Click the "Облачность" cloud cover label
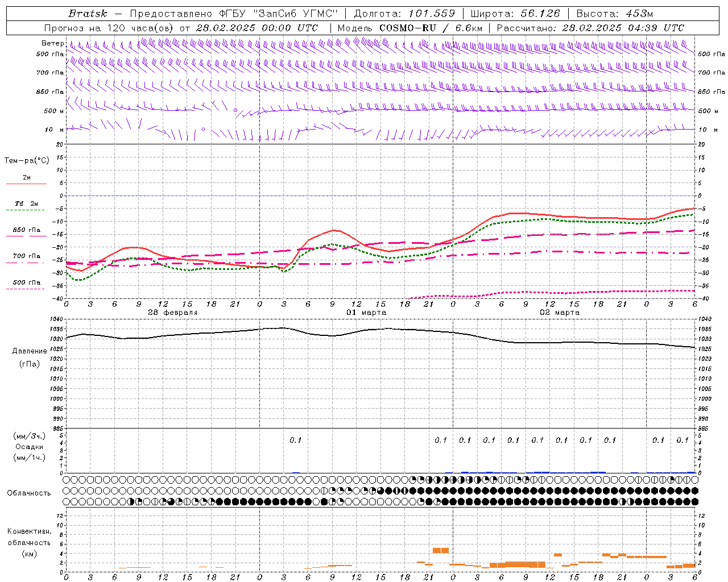Screen dimensions: 728x582 (x=29, y=493)
